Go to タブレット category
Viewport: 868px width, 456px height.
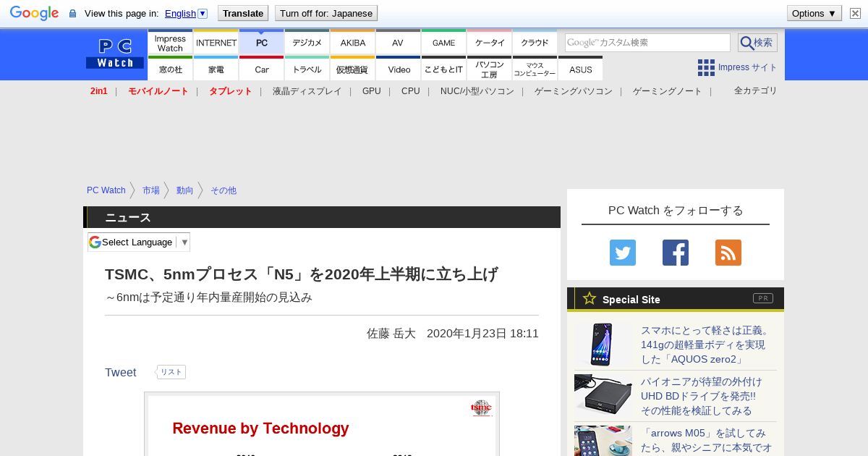coord(231,91)
